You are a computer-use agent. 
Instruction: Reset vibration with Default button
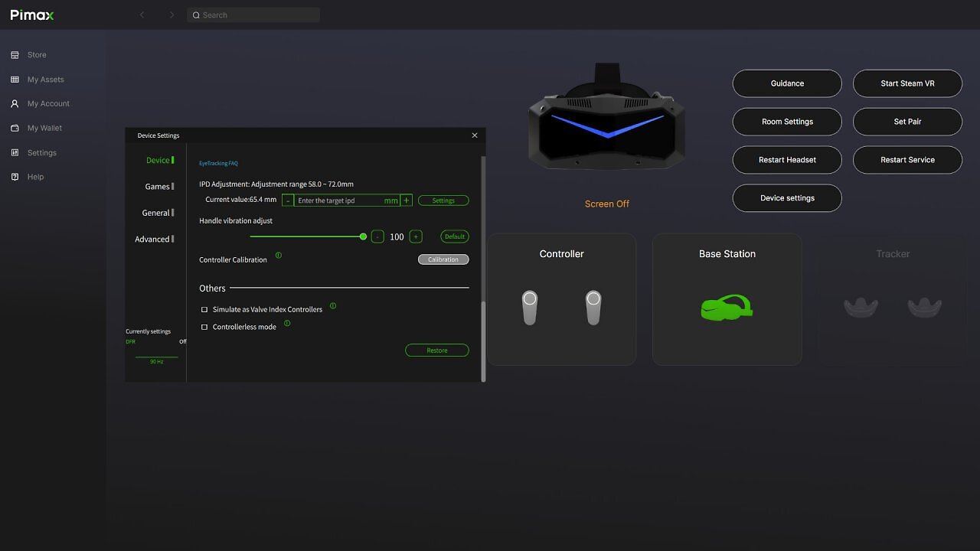tap(455, 236)
